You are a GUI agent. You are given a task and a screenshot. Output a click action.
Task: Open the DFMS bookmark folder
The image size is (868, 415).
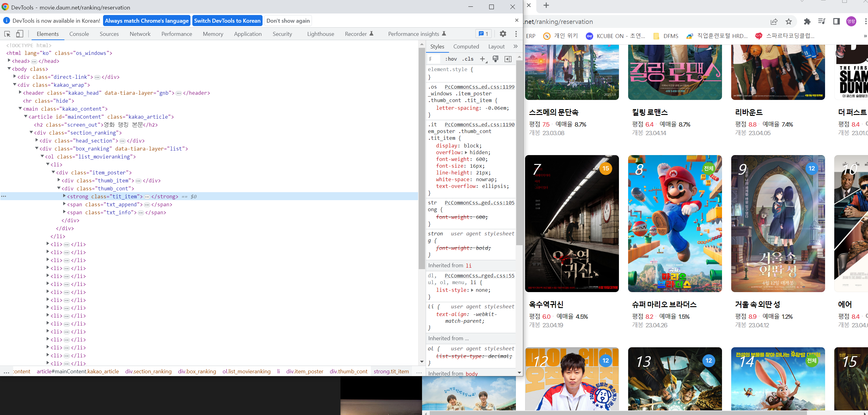(666, 36)
